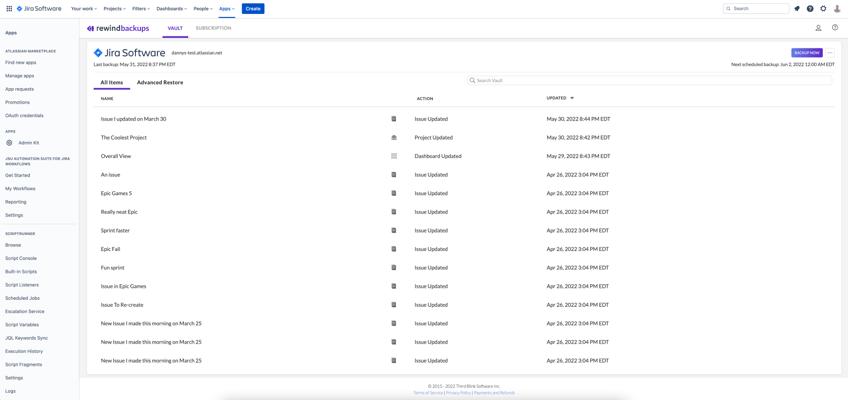Click the Action column header
The width and height of the screenshot is (848, 400).
(425, 98)
